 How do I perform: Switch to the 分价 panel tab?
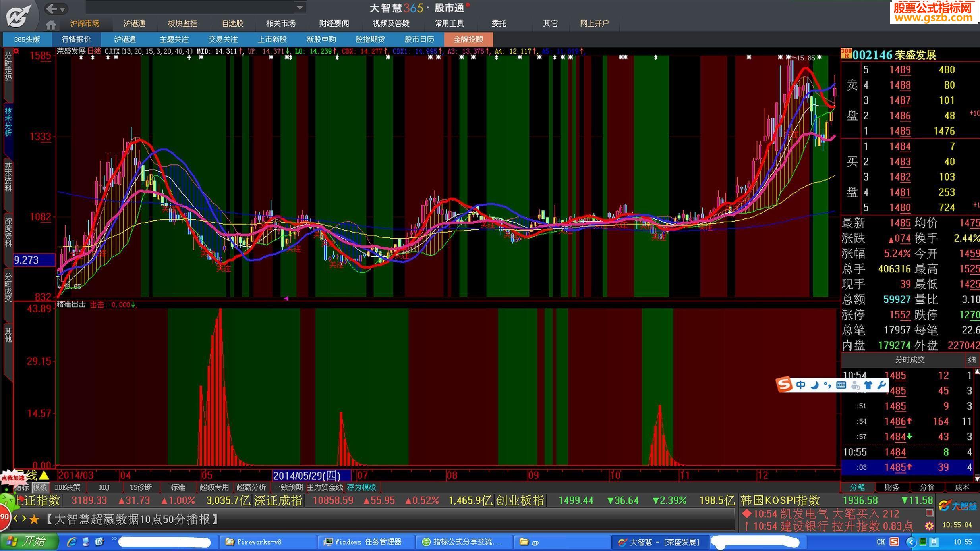(927, 487)
